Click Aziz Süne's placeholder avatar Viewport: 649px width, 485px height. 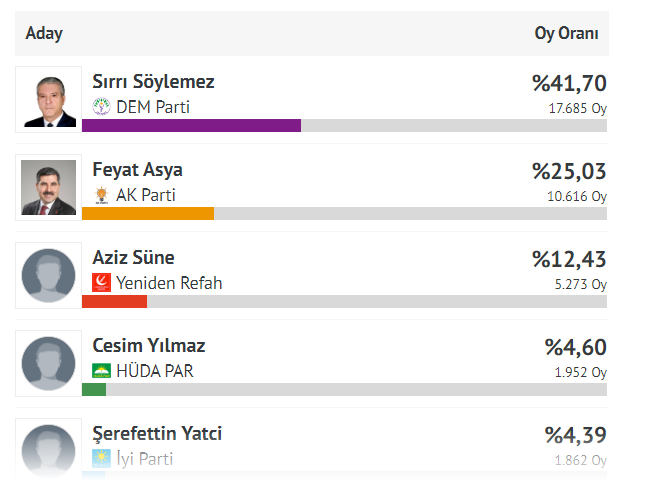tap(49, 276)
